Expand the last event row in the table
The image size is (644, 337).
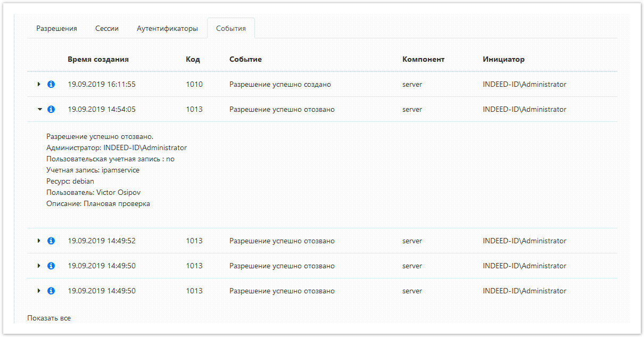[39, 291]
